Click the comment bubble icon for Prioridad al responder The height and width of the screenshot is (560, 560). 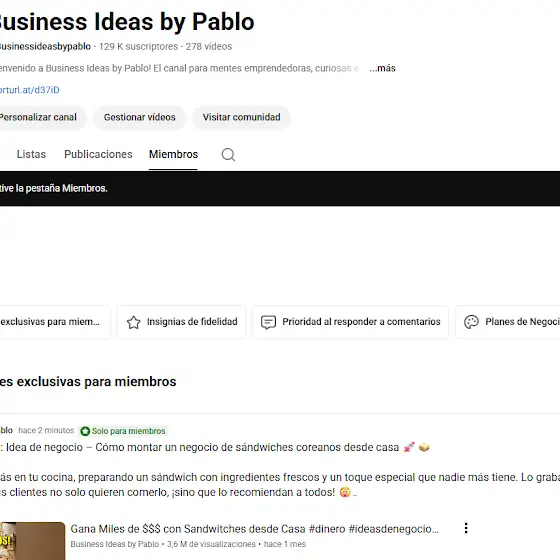pos(268,322)
